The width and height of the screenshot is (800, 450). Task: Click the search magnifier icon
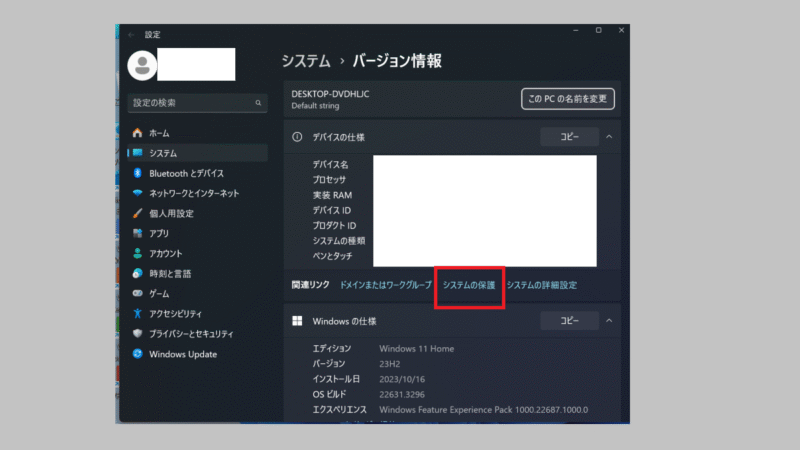click(x=258, y=103)
